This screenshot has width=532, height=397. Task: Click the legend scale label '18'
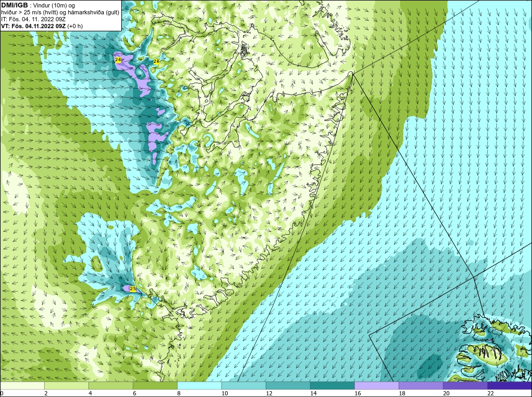(x=402, y=393)
